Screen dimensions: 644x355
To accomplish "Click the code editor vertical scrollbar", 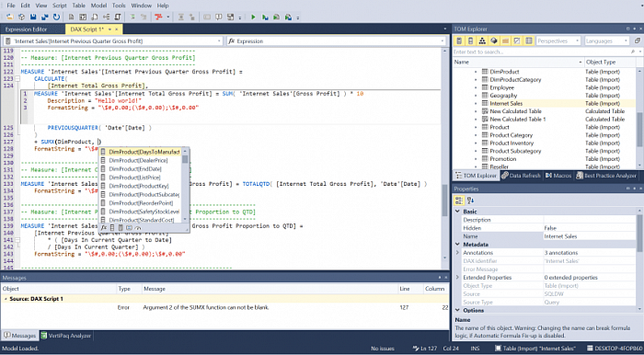I will pos(444,155).
